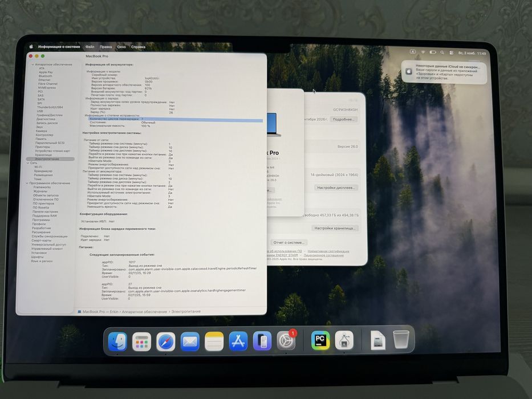
Task: Open System Information app icon in Dock
Action: 344,340
